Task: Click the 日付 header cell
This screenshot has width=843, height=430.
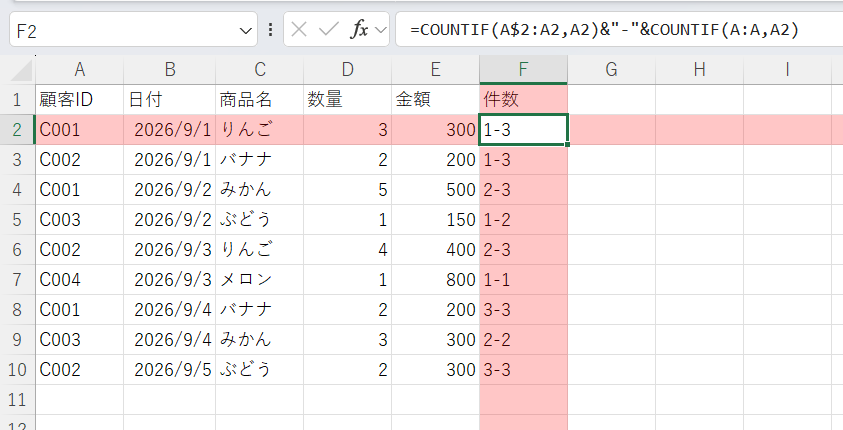Action: tap(170, 99)
